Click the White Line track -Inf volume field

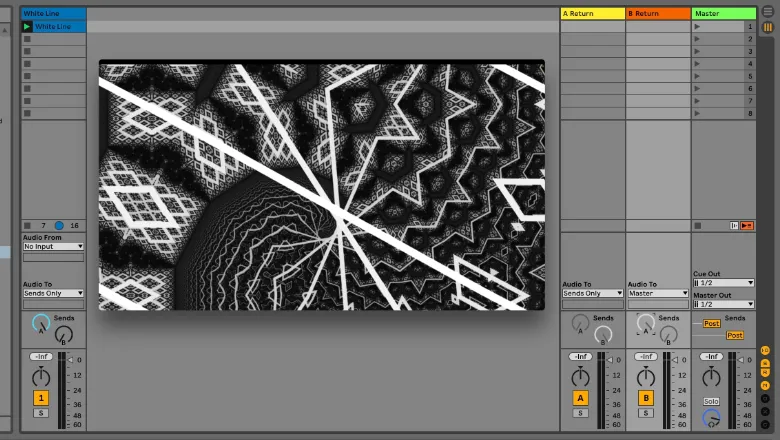pyautogui.click(x=41, y=356)
